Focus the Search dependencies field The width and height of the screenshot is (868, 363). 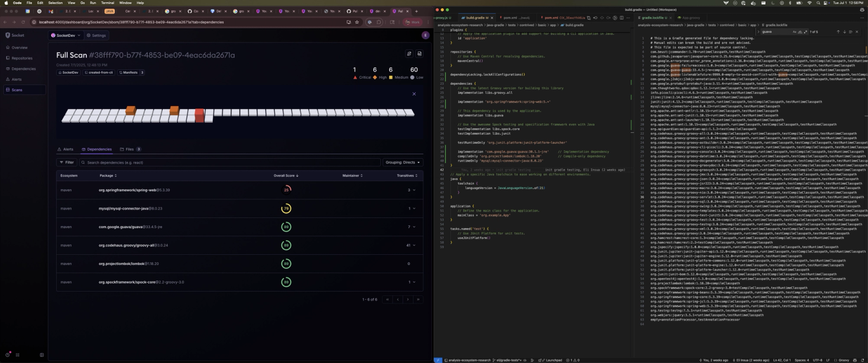(231, 162)
